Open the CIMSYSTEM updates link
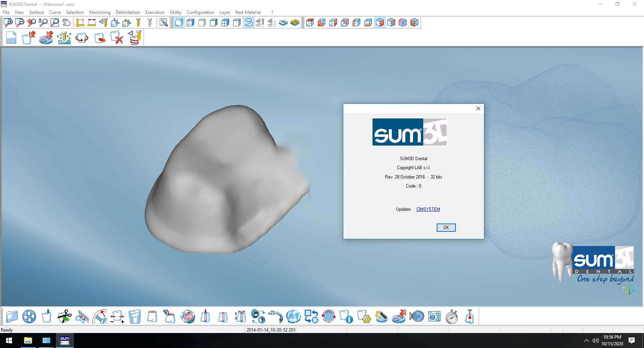The height and width of the screenshot is (348, 644). coord(428,209)
